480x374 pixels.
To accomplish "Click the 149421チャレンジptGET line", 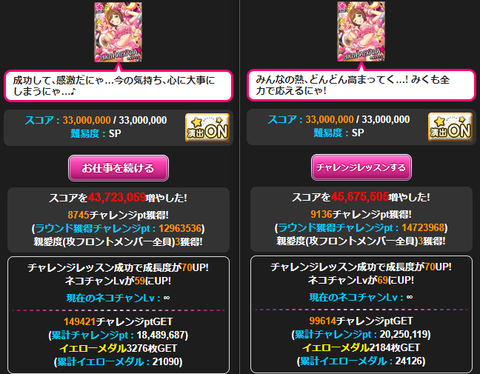I will click(x=118, y=322).
